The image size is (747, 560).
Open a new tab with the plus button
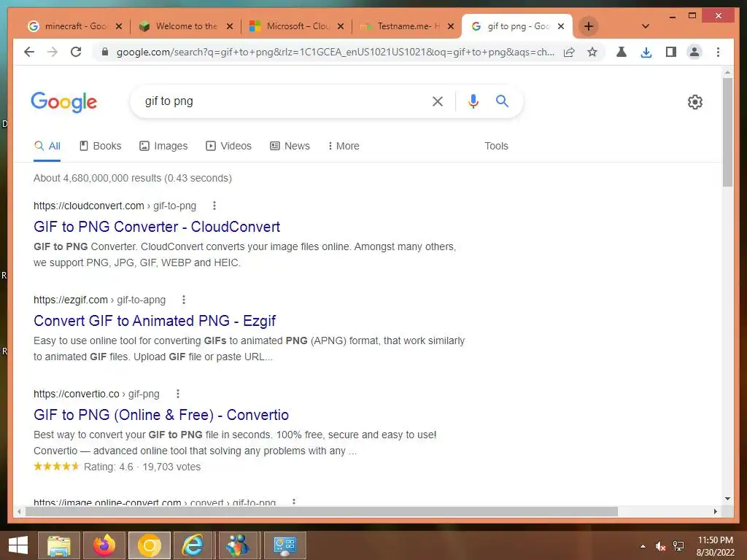click(589, 26)
